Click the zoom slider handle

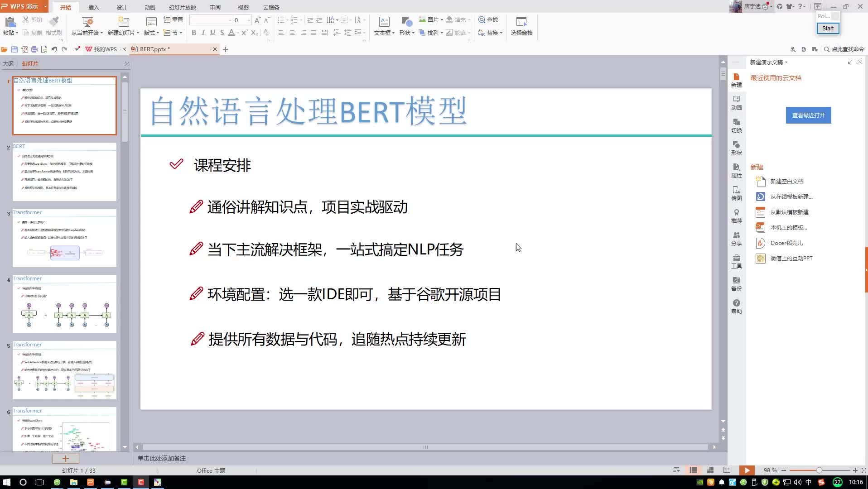819,470
